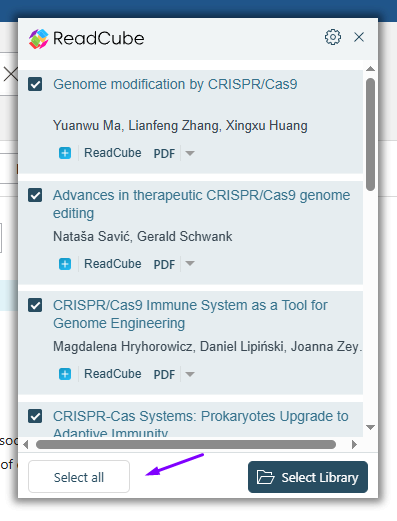This screenshot has width=397, height=521.
Task: Click the vertical scrollbar down arrow
Action: pyautogui.click(x=370, y=427)
